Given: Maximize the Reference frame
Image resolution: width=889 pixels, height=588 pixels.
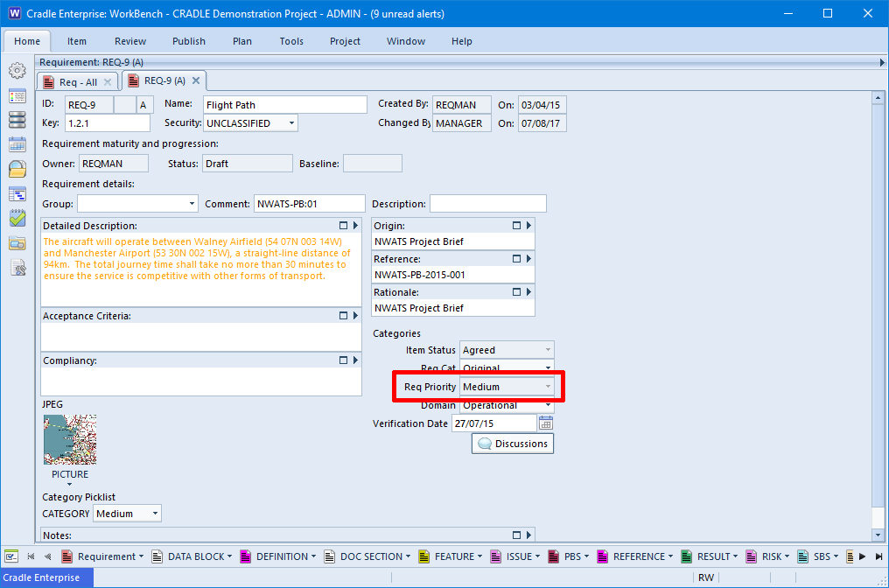Looking at the screenshot, I should [x=516, y=259].
